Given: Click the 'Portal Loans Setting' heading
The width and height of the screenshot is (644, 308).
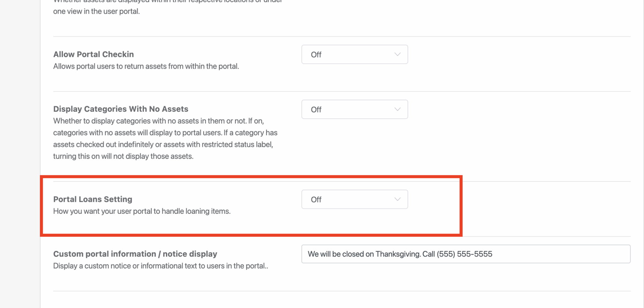Looking at the screenshot, I should (92, 199).
